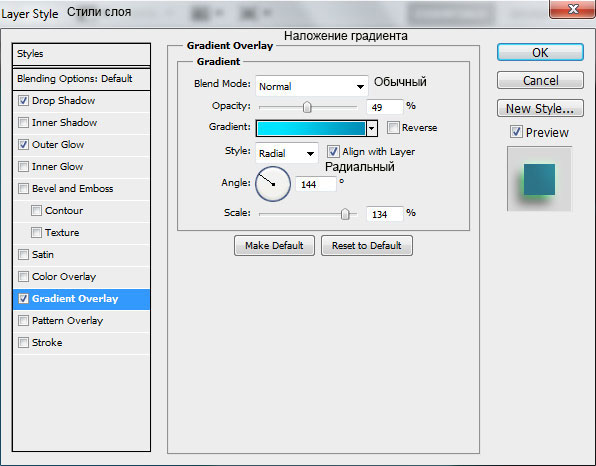Toggle Align with Layer checkbox
This screenshot has width=596, height=466.
click(x=333, y=152)
